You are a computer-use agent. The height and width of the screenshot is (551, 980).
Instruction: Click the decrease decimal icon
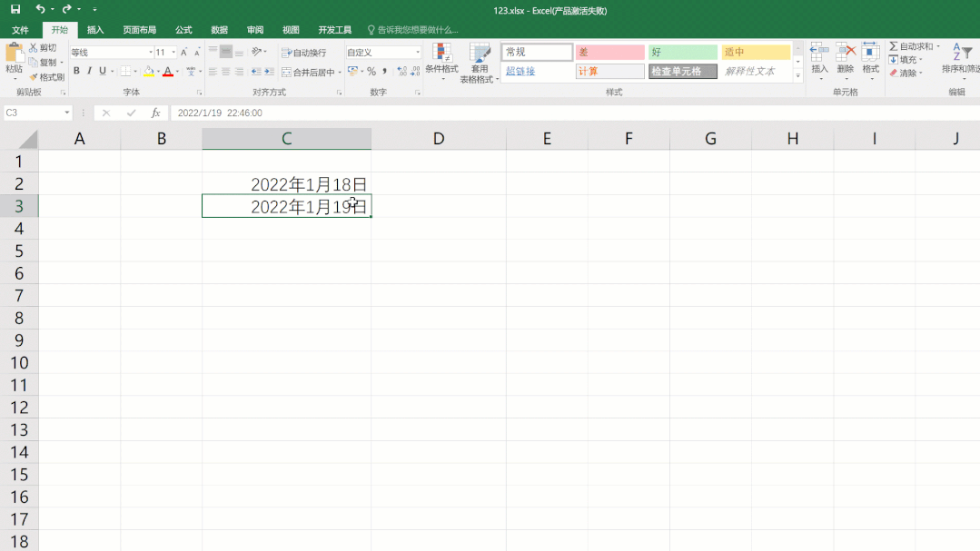click(416, 72)
